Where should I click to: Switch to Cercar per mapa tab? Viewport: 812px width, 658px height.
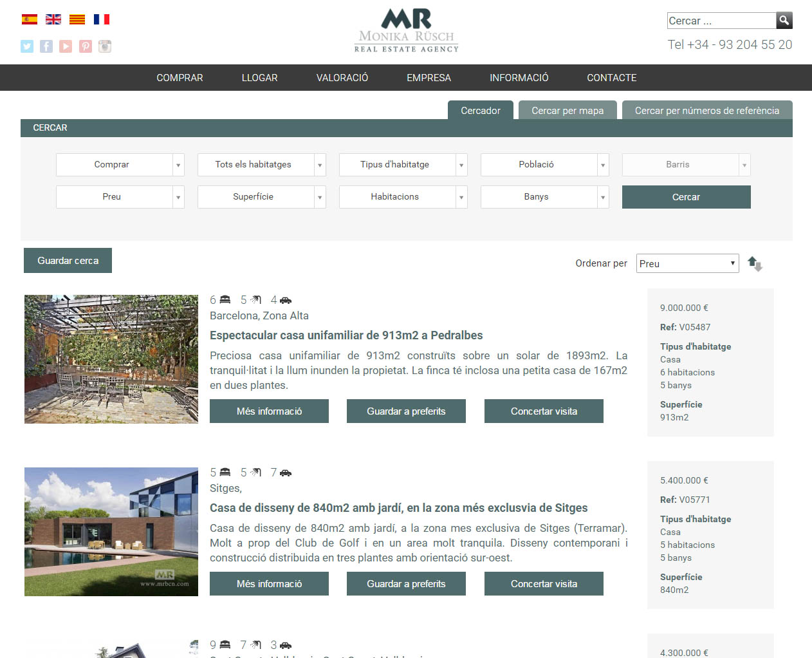(x=567, y=110)
